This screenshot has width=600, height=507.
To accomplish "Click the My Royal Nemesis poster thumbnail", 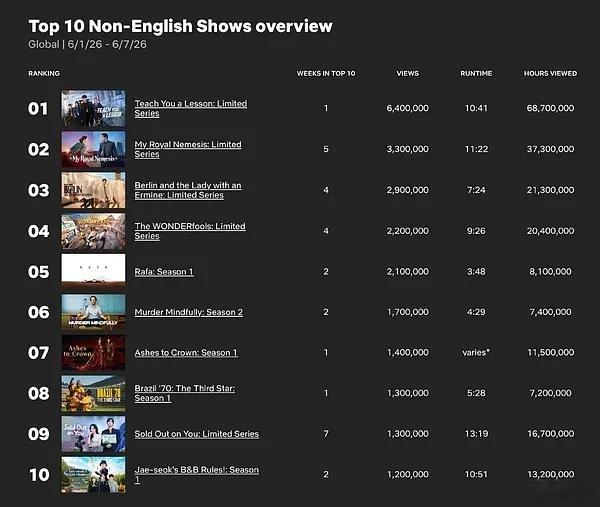I will (93, 149).
